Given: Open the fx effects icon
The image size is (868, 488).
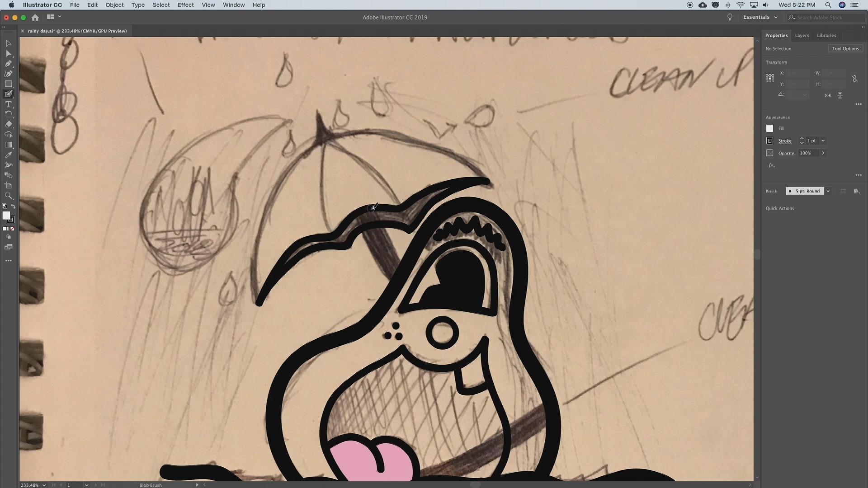Looking at the screenshot, I should pos(771,165).
